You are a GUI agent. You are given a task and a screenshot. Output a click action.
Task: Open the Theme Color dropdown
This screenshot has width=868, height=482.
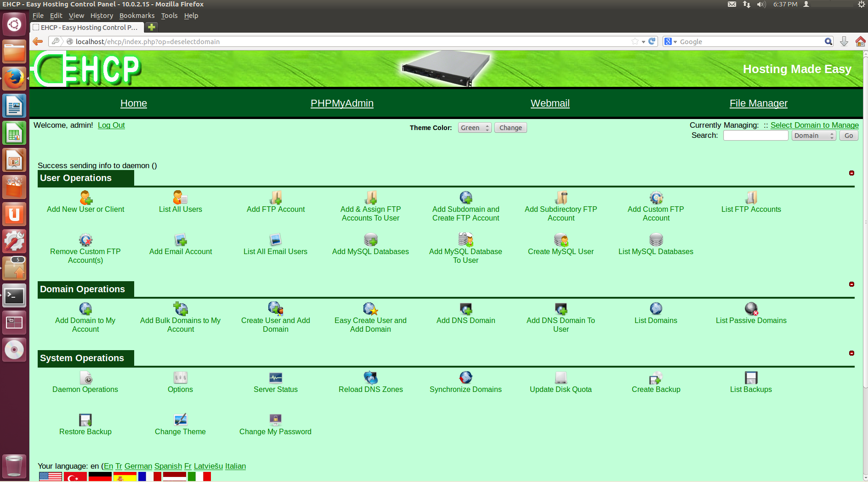click(474, 127)
